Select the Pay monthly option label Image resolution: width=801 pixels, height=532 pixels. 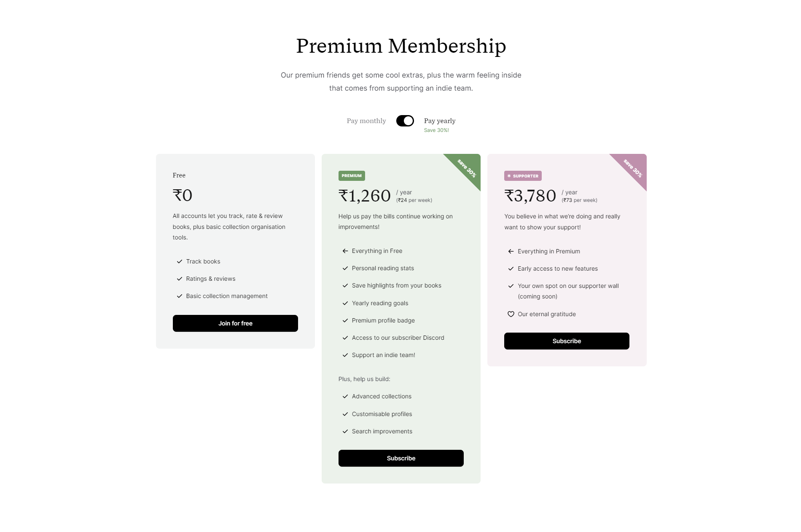point(366,121)
